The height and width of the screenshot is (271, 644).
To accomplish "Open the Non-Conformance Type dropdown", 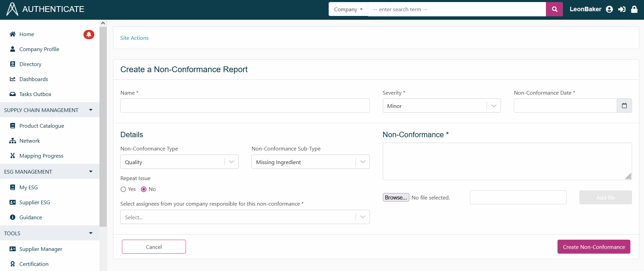I will click(x=179, y=162).
